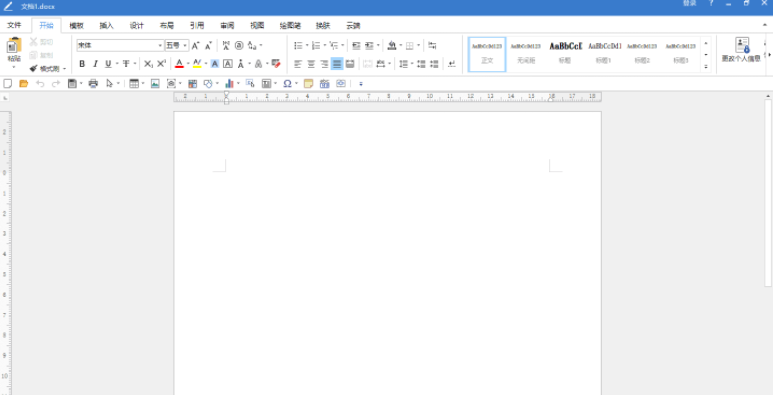Click the hyperlink icon in quick toolbar

click(x=341, y=84)
